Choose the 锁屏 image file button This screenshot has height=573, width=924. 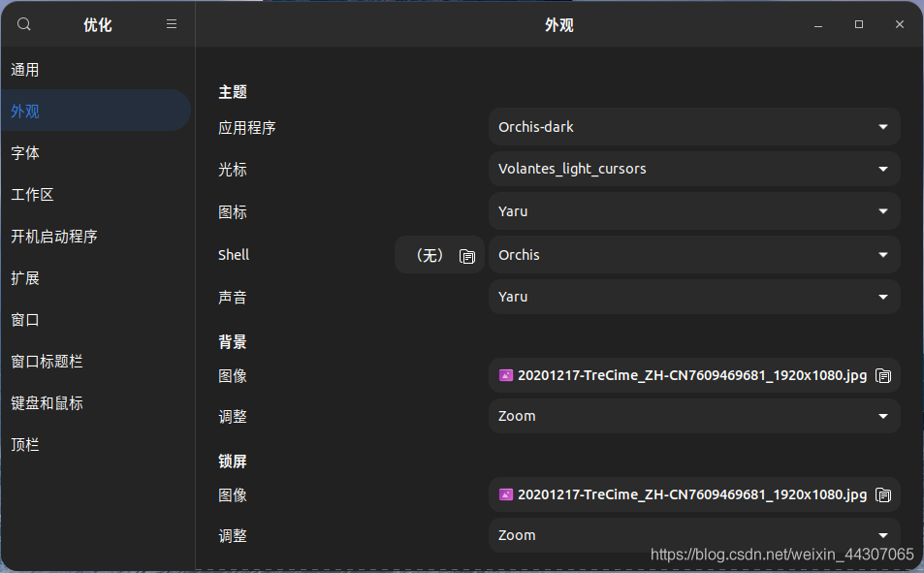point(694,494)
